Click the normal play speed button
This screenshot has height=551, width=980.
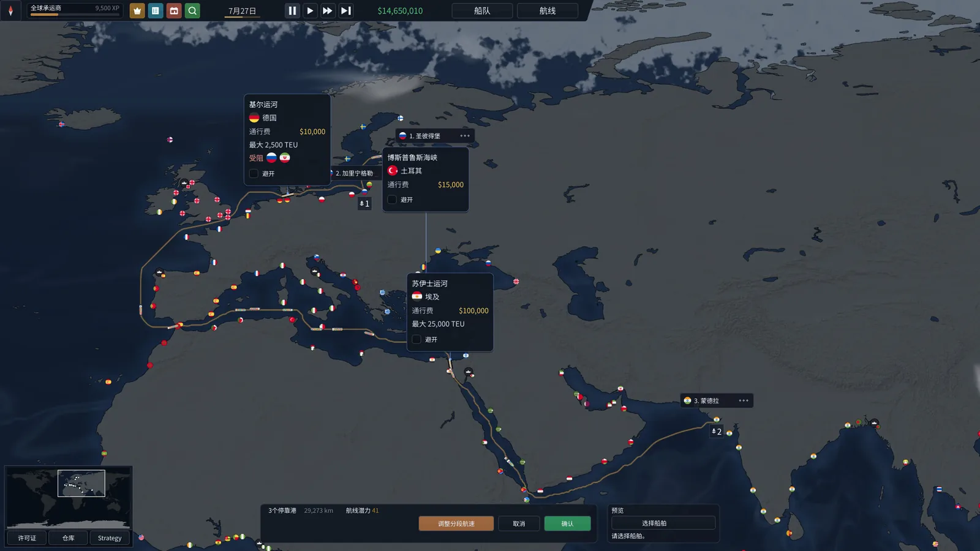coord(310,10)
